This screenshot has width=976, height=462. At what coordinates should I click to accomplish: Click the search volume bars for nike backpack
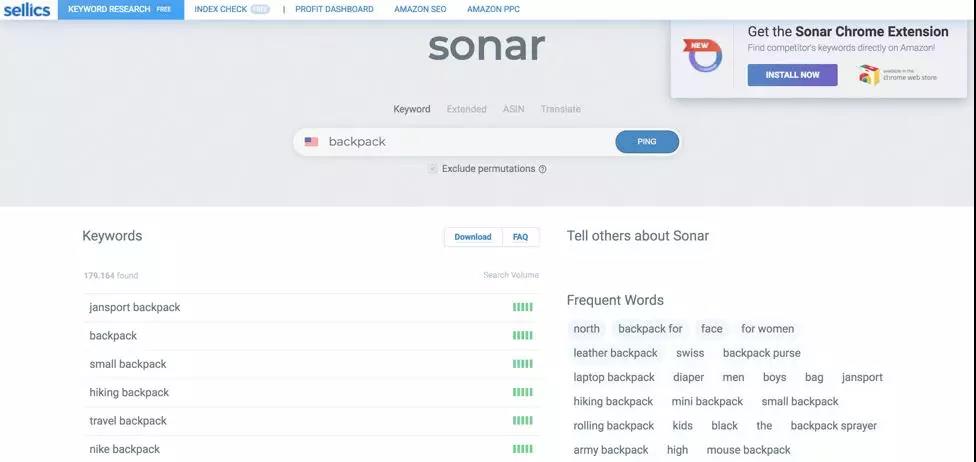click(523, 449)
